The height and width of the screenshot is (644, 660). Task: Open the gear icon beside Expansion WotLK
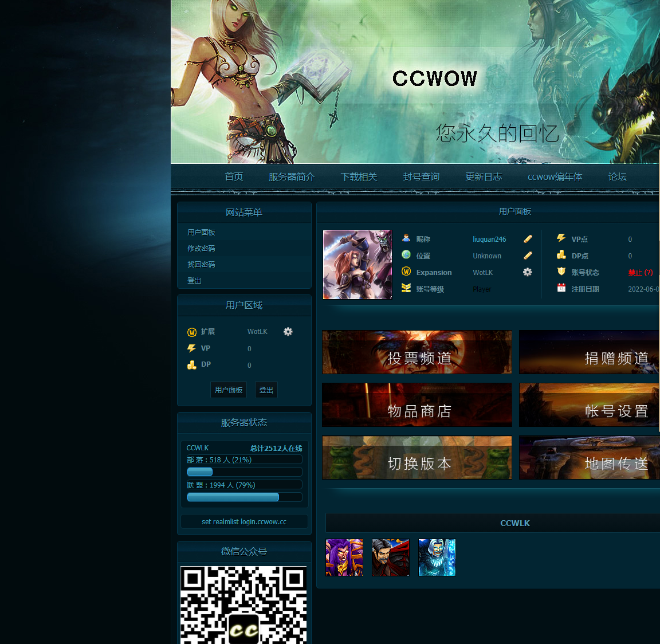click(527, 272)
